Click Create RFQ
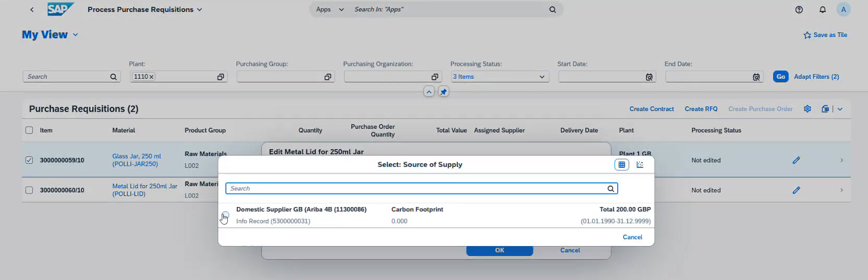 tap(701, 109)
